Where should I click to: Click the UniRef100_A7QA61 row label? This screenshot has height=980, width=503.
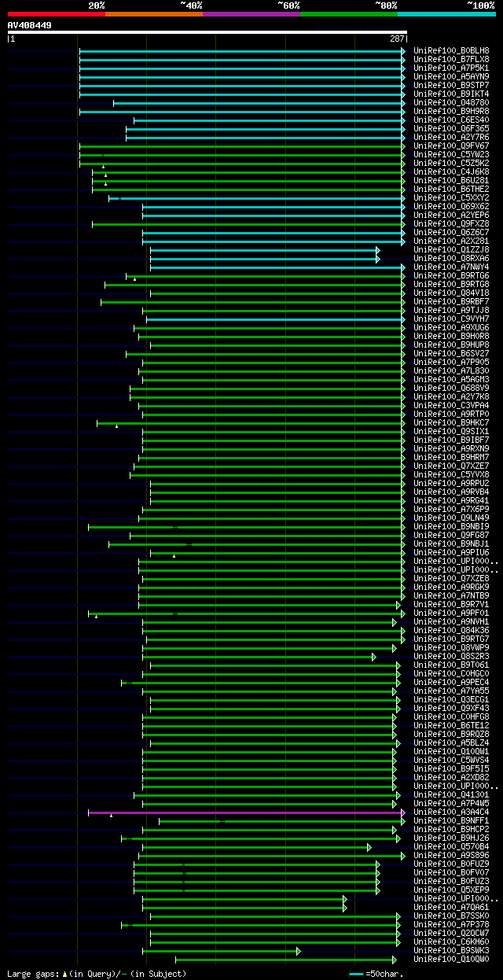point(451,907)
